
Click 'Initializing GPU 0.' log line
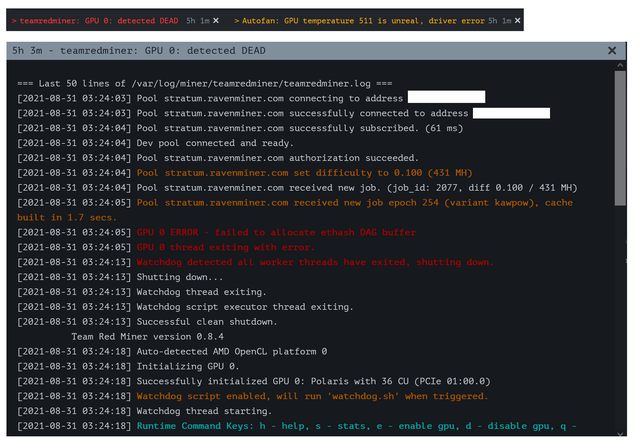128,366
